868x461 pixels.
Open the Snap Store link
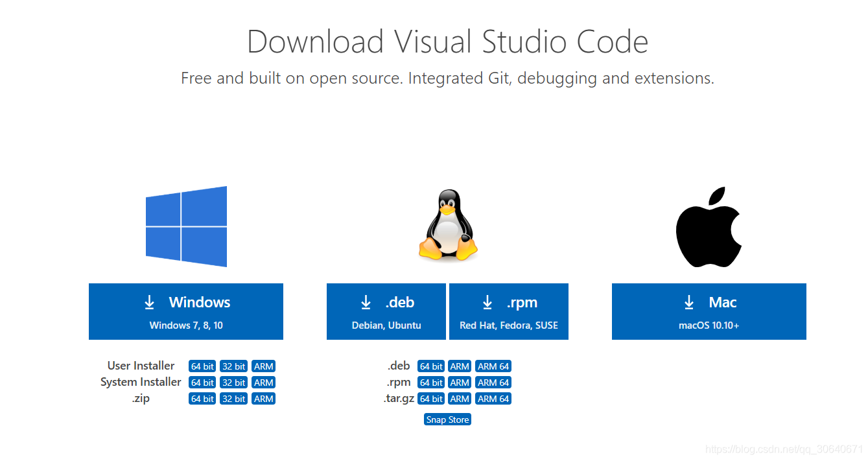point(447,420)
